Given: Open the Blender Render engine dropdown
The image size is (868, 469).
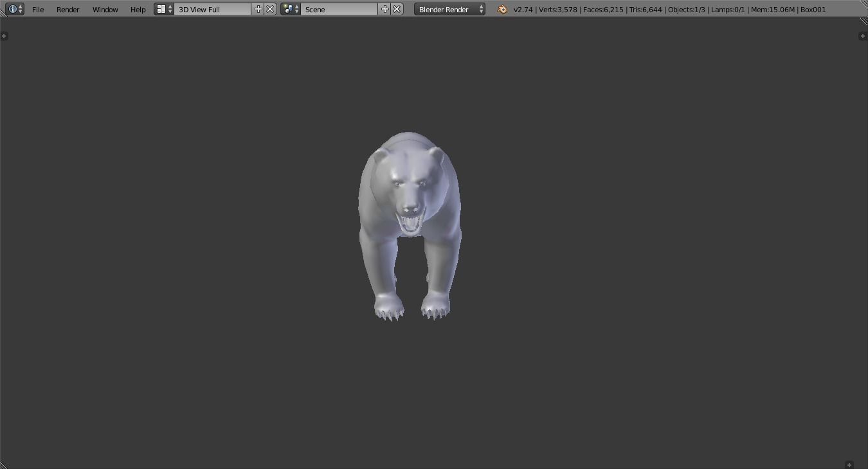Looking at the screenshot, I should [x=449, y=9].
